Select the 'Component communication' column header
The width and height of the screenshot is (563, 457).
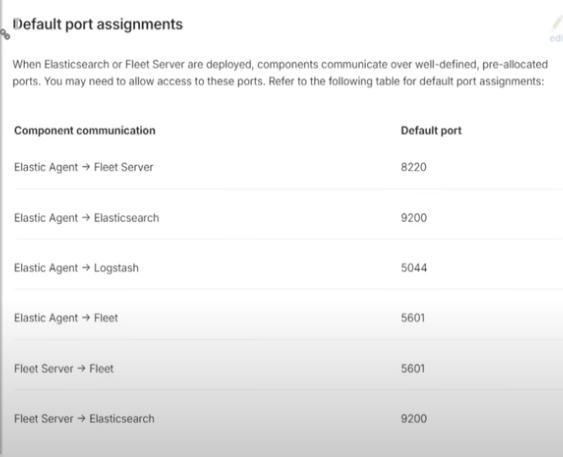tap(85, 130)
